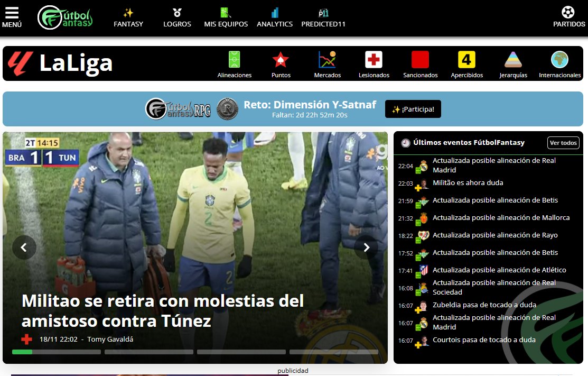Open the MENÚ hamburger panel

click(11, 15)
